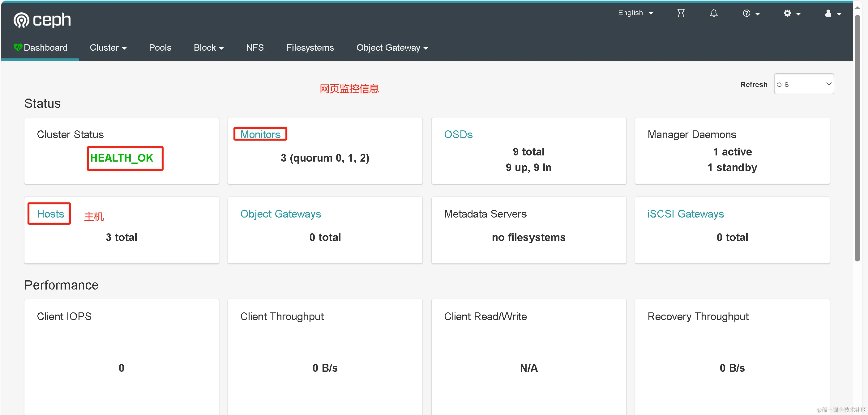Screen dimensions: 868x415
Task: Go to the Pools tab
Action: click(160, 48)
